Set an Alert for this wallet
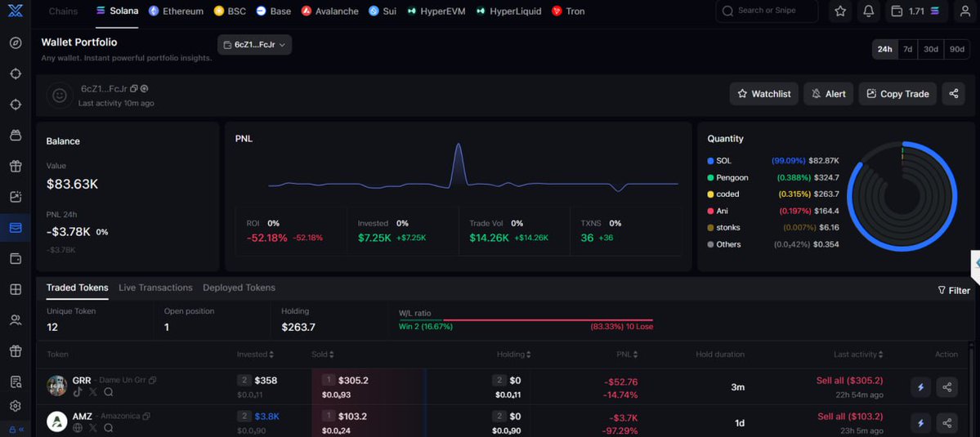980x437 pixels. click(828, 94)
